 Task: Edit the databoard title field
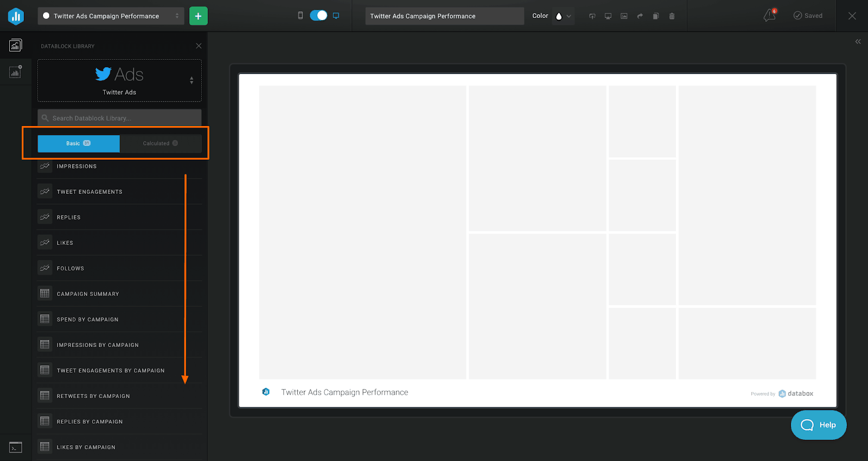444,16
